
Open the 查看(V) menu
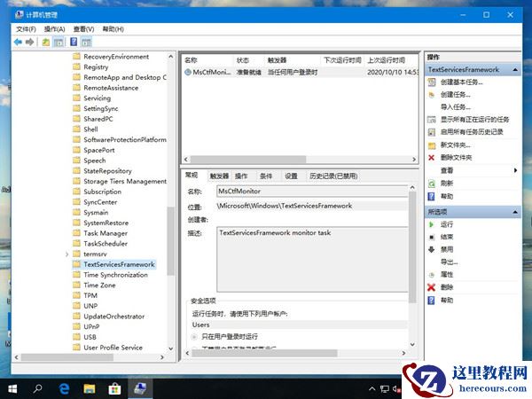(x=84, y=29)
